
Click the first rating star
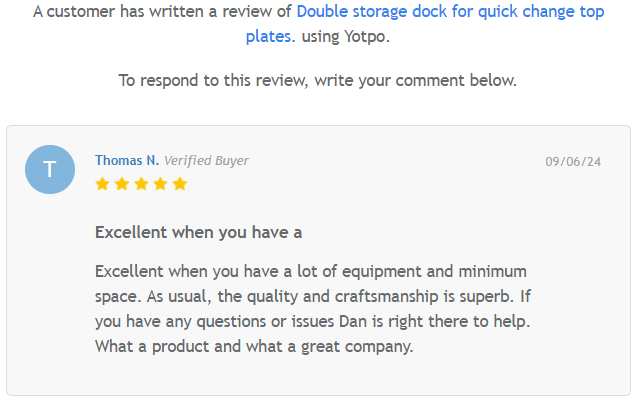click(102, 184)
